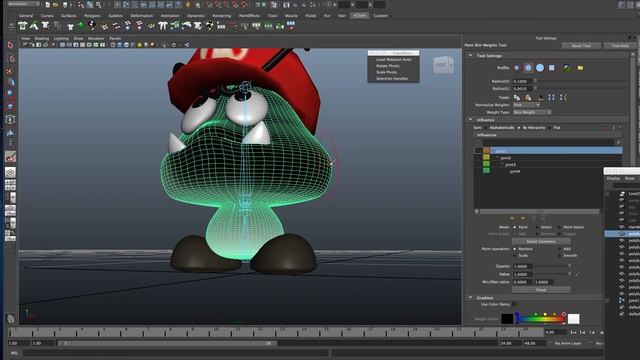
Task: Click the view cube in the viewport
Action: pos(443,65)
